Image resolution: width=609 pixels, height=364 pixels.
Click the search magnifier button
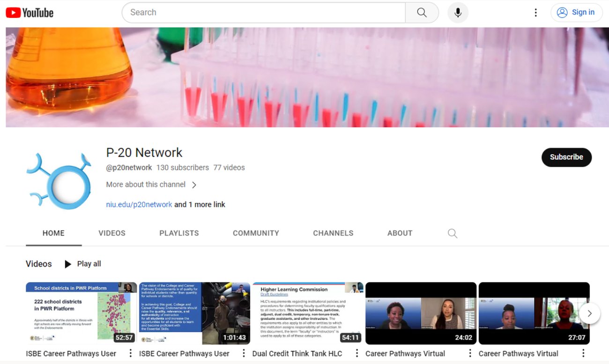[x=422, y=13]
